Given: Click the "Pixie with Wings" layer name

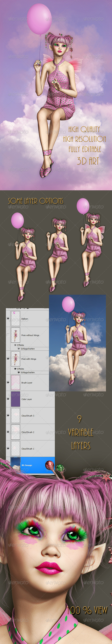Looking at the screenshot, I should pos(29,359).
